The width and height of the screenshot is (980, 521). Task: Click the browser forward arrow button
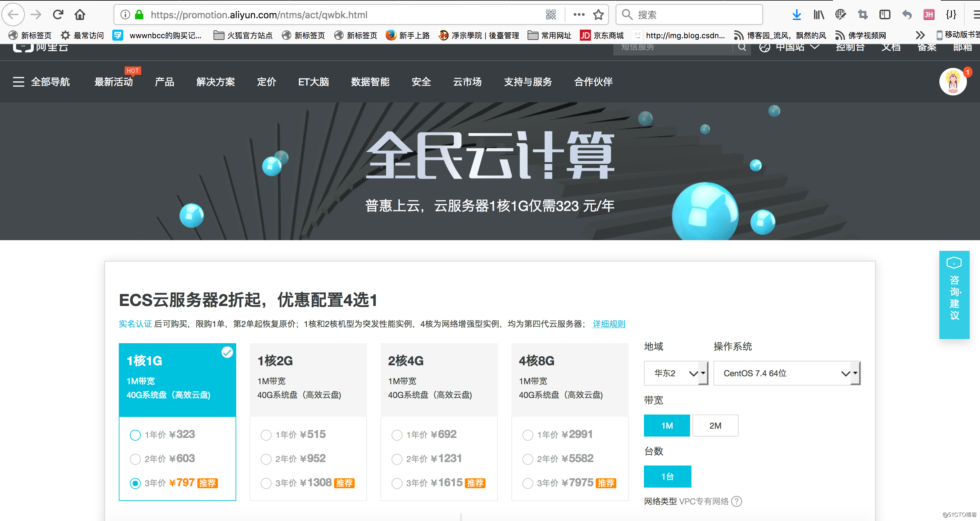pos(36,15)
